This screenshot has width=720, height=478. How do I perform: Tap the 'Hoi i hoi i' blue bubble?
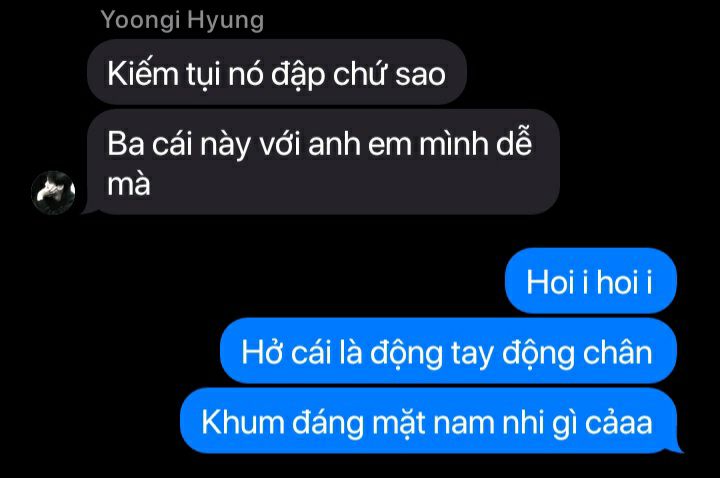(x=591, y=281)
